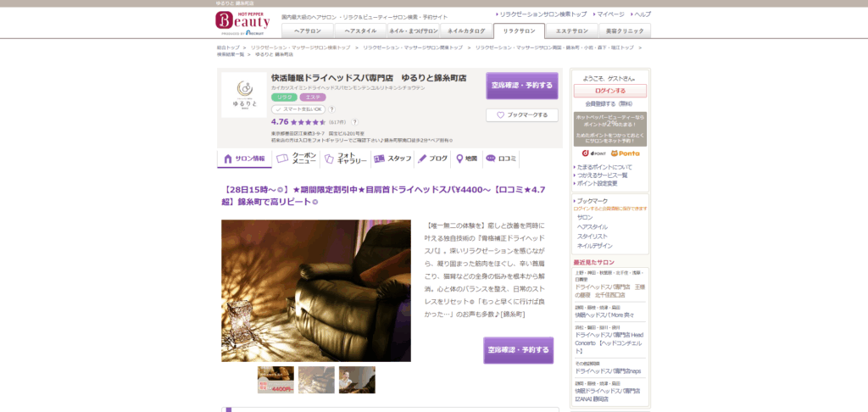The width and height of the screenshot is (868, 412).
Task: Open 快眠ドライヘッドスパ専門店 IZANAI 静岡店
Action: pyautogui.click(x=608, y=395)
